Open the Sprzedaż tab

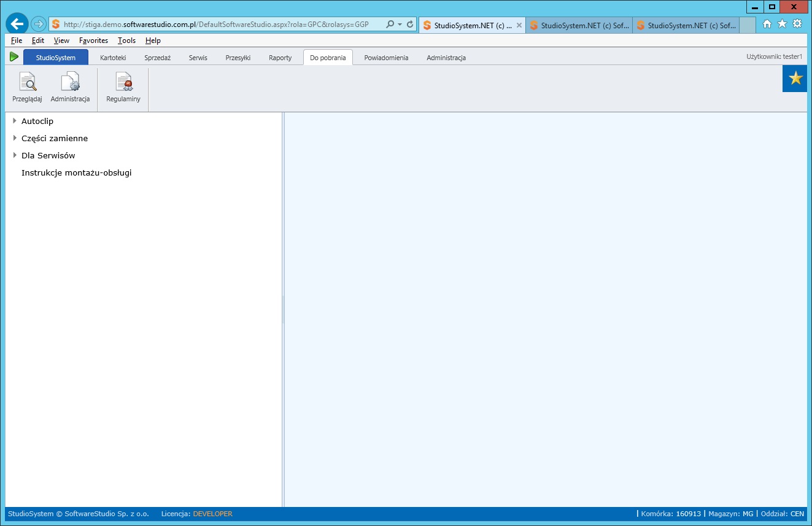coord(157,58)
